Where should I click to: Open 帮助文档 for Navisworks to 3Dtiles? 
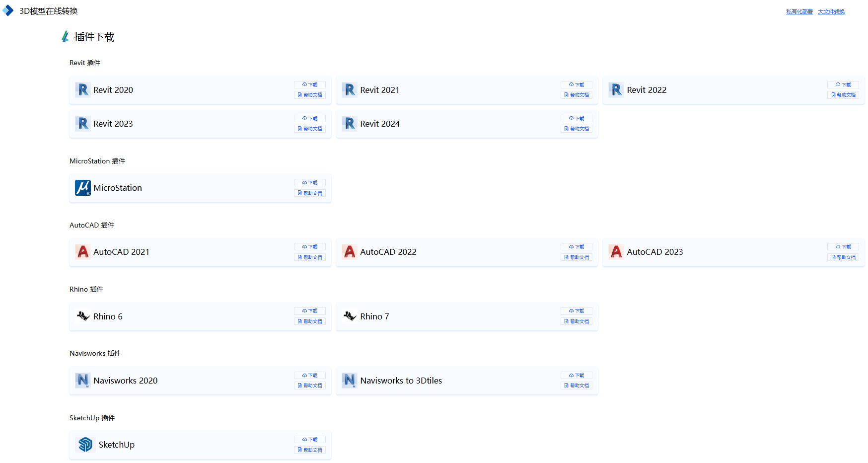click(x=577, y=386)
